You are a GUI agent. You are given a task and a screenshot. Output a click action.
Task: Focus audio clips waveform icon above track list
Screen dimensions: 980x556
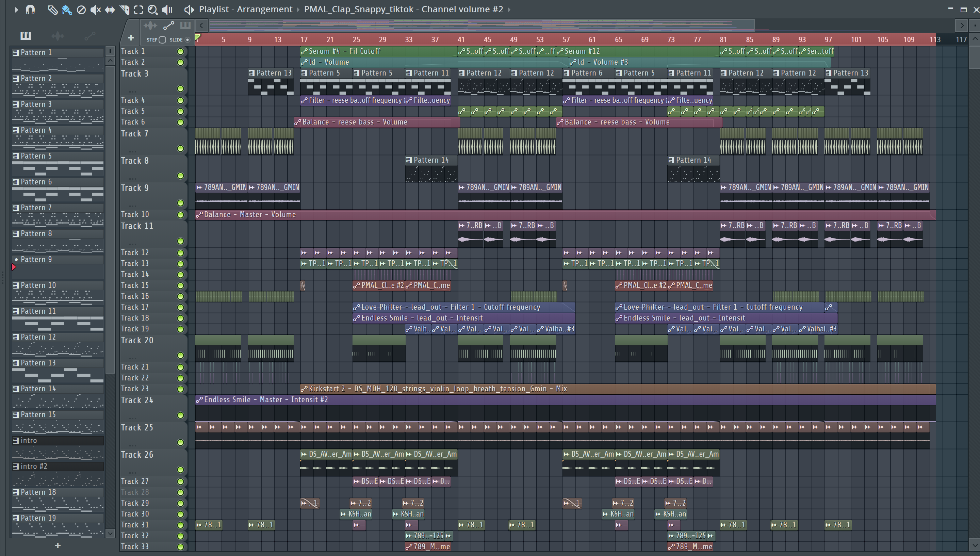(150, 26)
